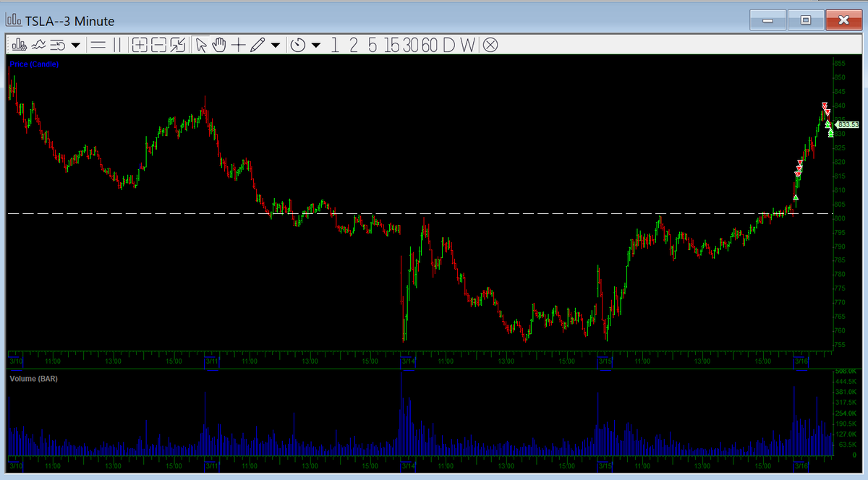
Task: Switch chart to Daily (D) interval
Action: [x=449, y=46]
